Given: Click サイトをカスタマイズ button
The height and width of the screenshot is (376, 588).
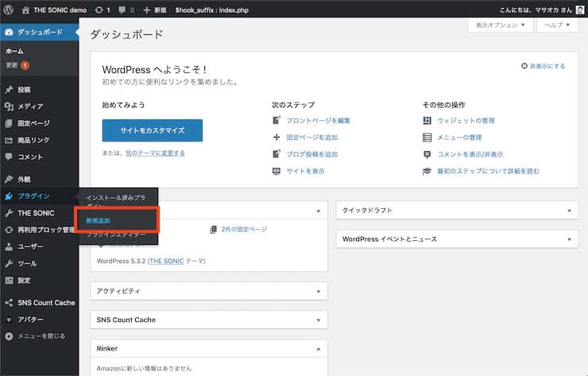Looking at the screenshot, I should click(x=153, y=130).
